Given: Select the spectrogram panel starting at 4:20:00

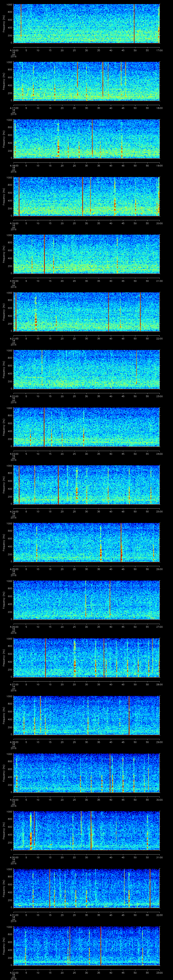Looking at the screenshot, I should 87,254.
